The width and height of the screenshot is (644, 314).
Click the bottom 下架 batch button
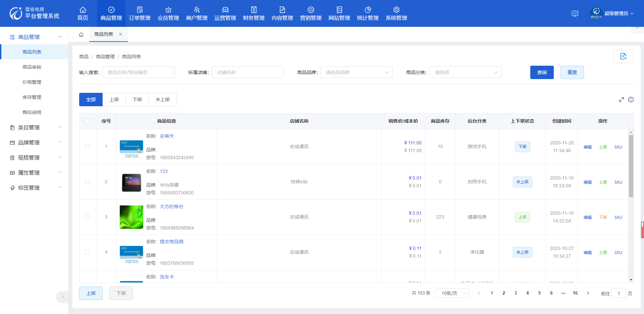(121, 293)
